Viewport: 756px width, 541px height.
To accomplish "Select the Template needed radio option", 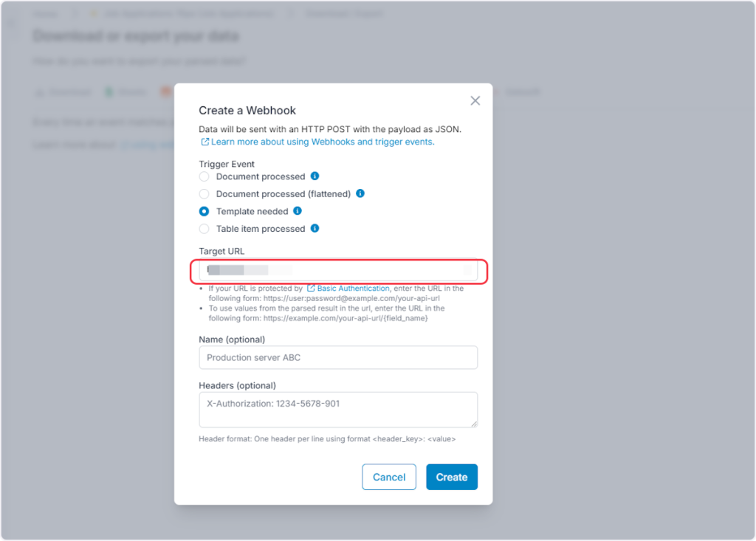I will pyautogui.click(x=205, y=211).
